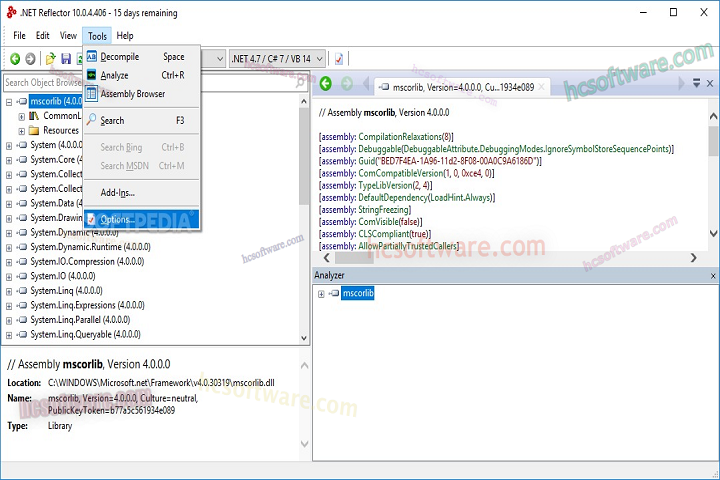Click code pane vertical scrollbar down arrow
Image resolution: width=720 pixels, height=480 pixels.
click(714, 233)
